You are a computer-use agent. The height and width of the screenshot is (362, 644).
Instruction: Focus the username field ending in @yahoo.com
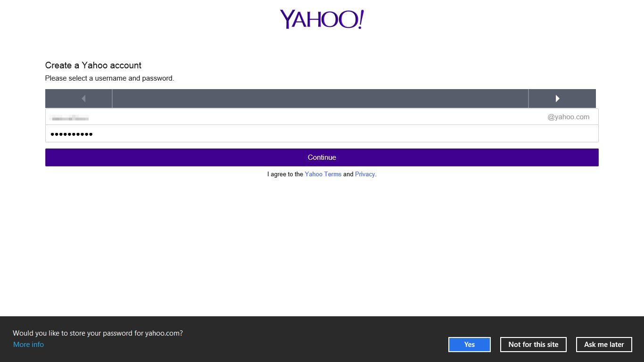322,117
